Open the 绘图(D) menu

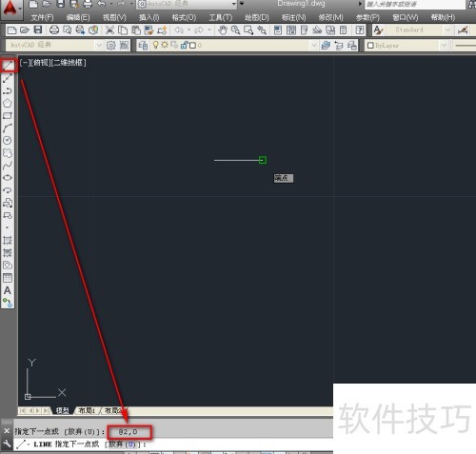click(x=257, y=17)
